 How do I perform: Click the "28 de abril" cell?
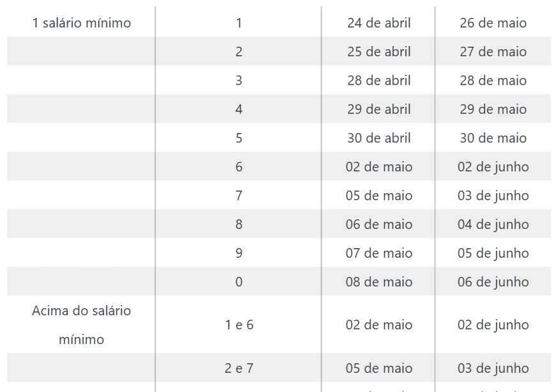pyautogui.click(x=379, y=81)
